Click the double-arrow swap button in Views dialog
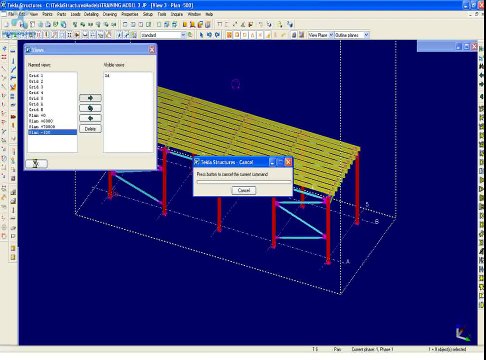486x360 pixels. (90, 108)
